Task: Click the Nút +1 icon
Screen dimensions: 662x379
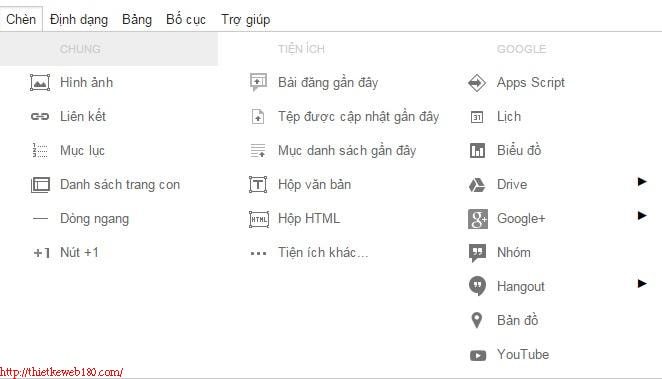Action: point(41,253)
